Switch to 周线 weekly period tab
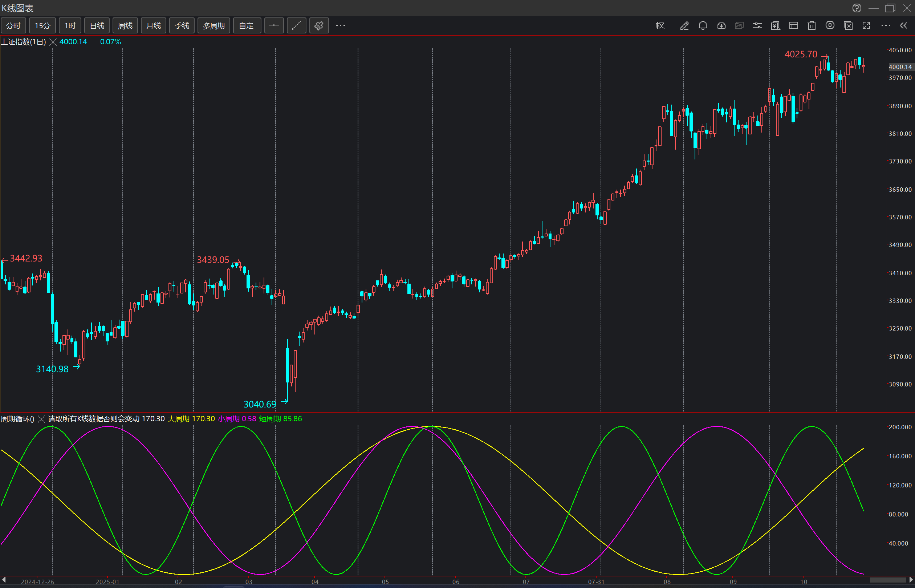This screenshot has height=588, width=915. pos(125,25)
